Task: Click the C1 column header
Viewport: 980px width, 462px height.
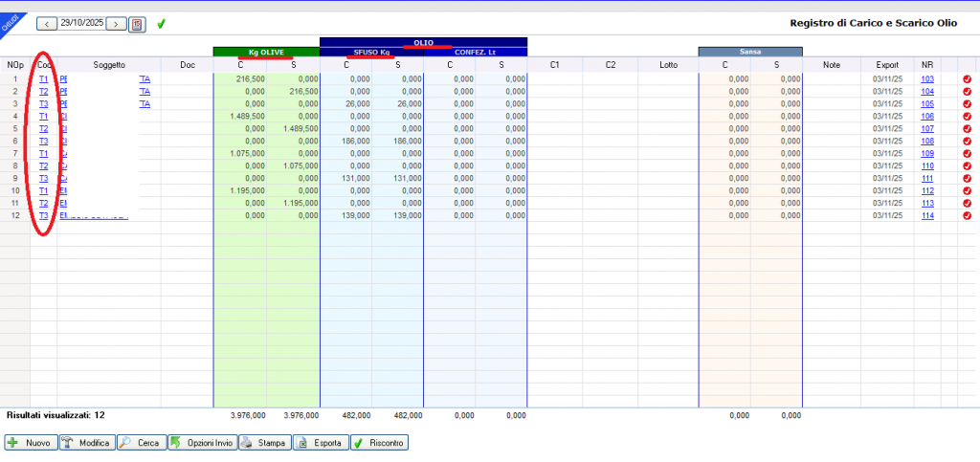Action: 555,65
